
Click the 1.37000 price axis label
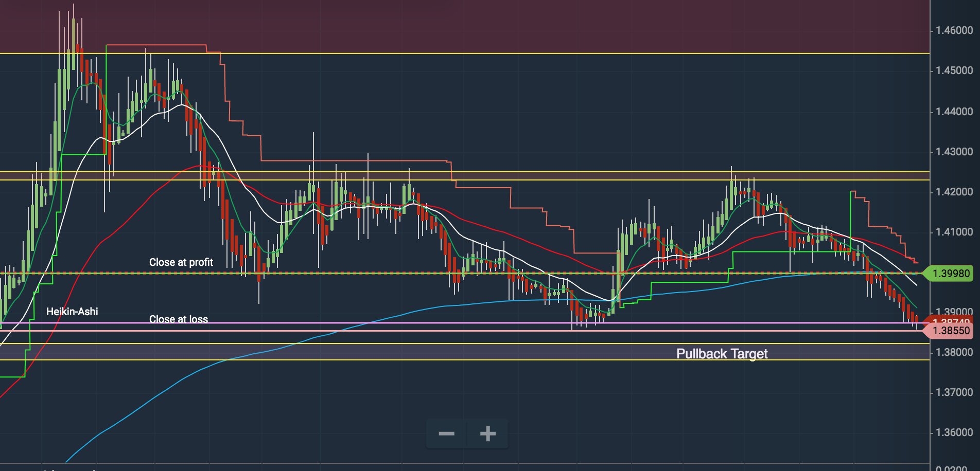(x=954, y=392)
